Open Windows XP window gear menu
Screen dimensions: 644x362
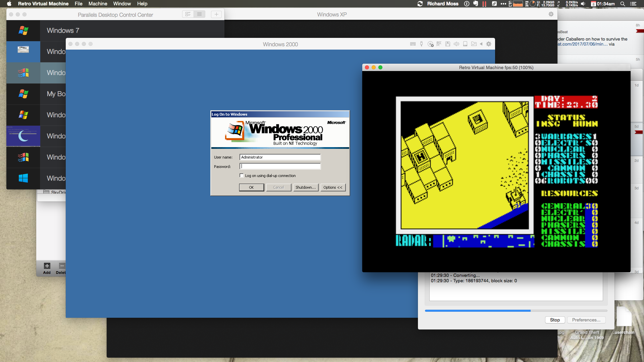(551, 14)
